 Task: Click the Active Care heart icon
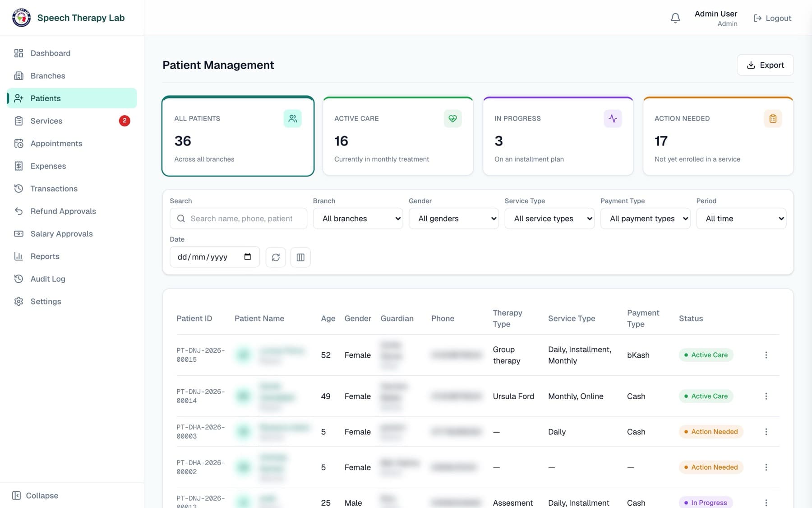point(452,118)
